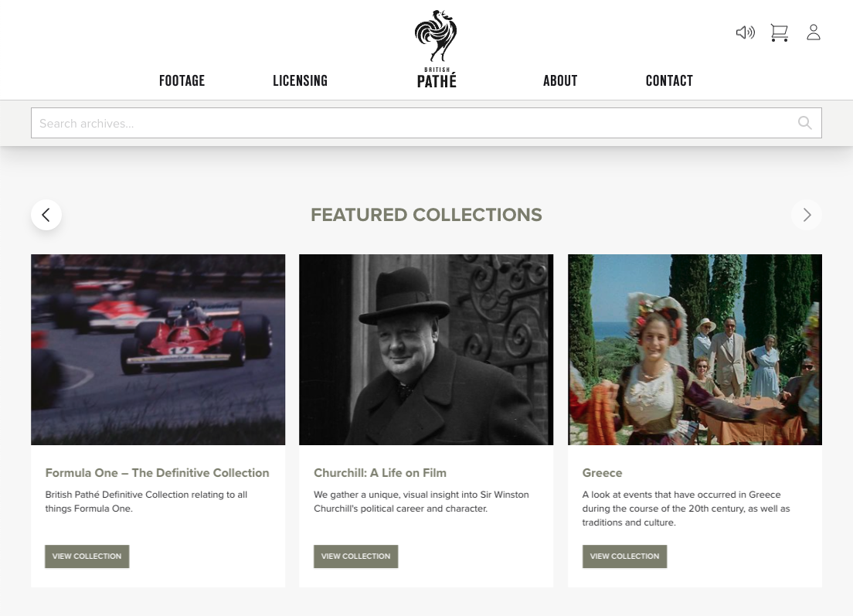
Task: Click the search magnifier icon
Action: [804, 123]
